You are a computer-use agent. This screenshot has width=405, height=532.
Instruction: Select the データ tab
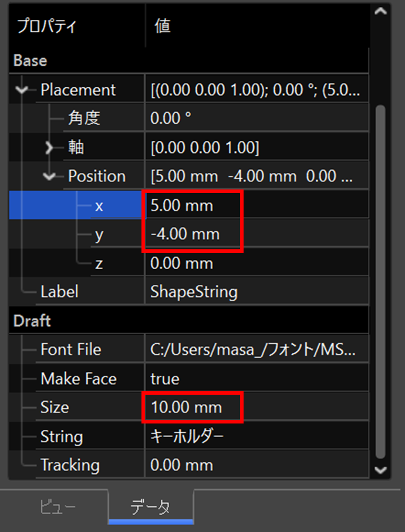tap(151, 507)
